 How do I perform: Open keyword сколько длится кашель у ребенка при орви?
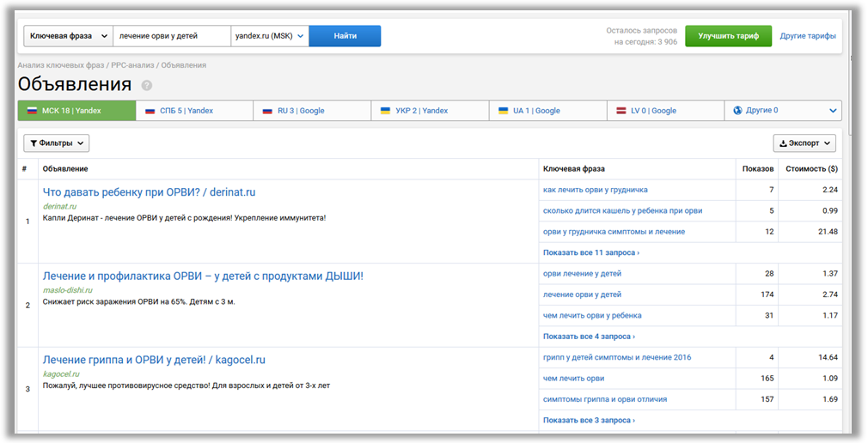(x=623, y=210)
